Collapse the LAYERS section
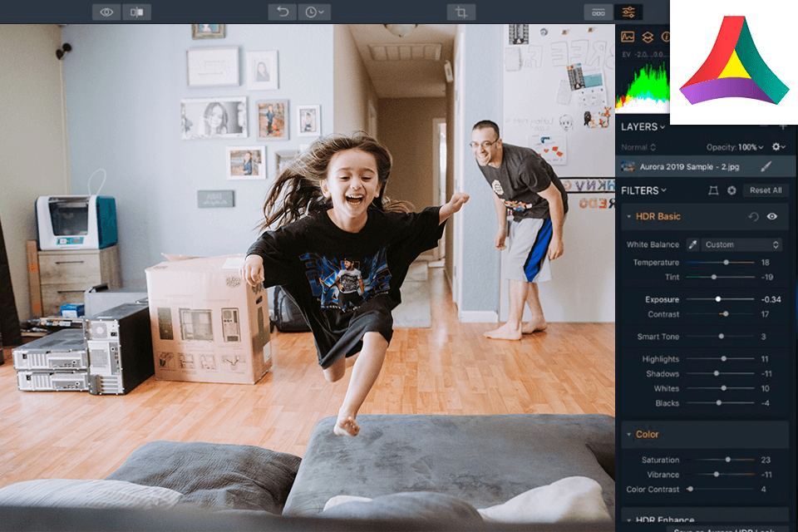Image resolution: width=798 pixels, height=532 pixels. (643, 126)
